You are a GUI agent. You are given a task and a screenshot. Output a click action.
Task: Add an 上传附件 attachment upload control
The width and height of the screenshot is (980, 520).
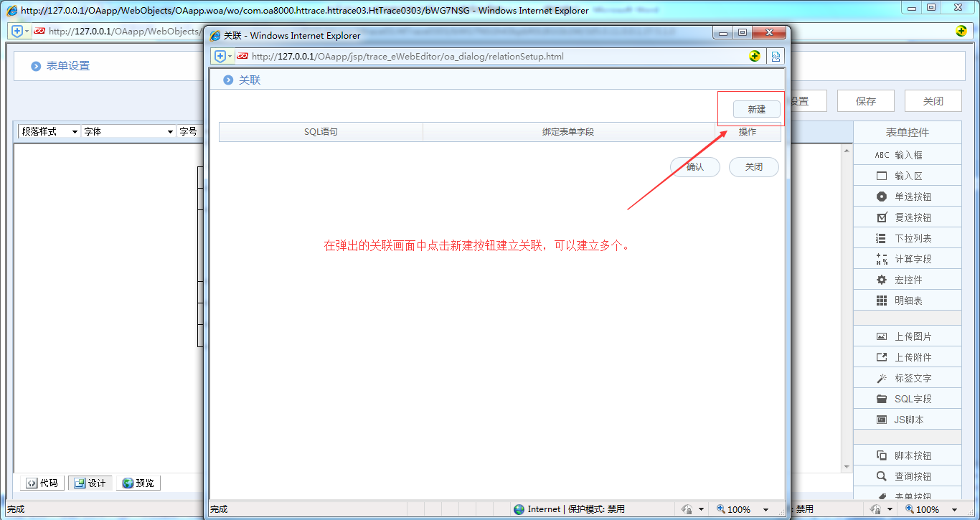tap(908, 357)
